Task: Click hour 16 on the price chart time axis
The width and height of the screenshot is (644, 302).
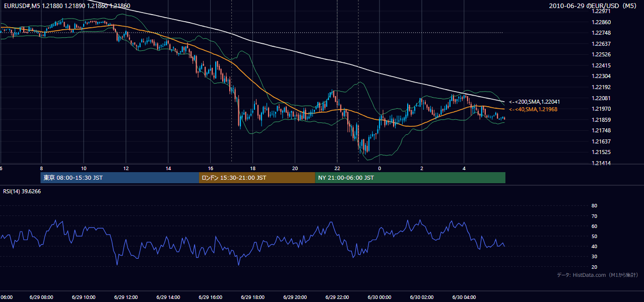Action: coord(211,168)
